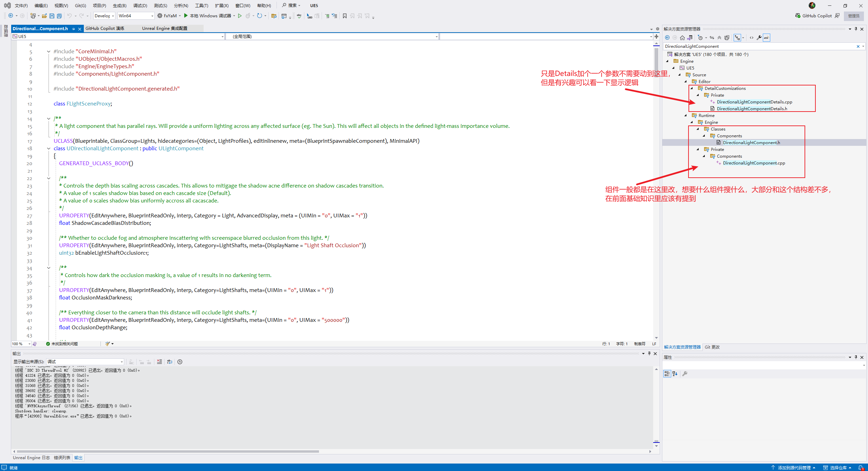Toggle timestamps clock icon in Output panel
This screenshot has width=868, height=471.
[180, 362]
